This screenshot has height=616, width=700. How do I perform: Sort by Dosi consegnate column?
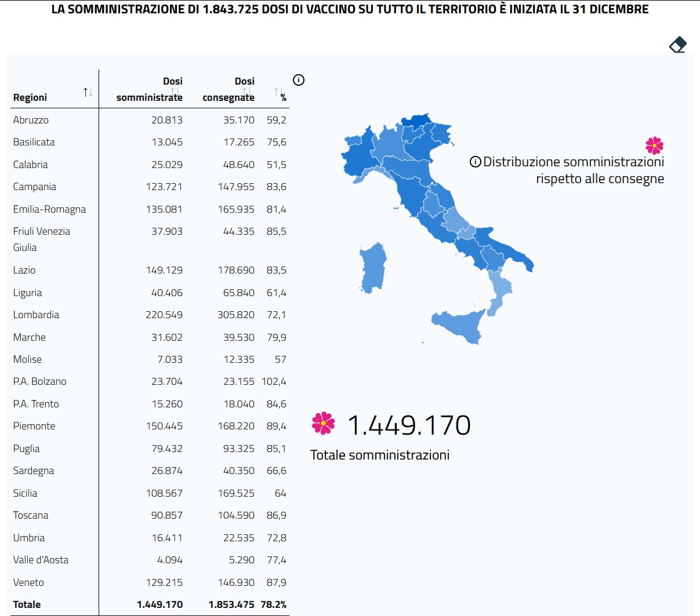247,92
